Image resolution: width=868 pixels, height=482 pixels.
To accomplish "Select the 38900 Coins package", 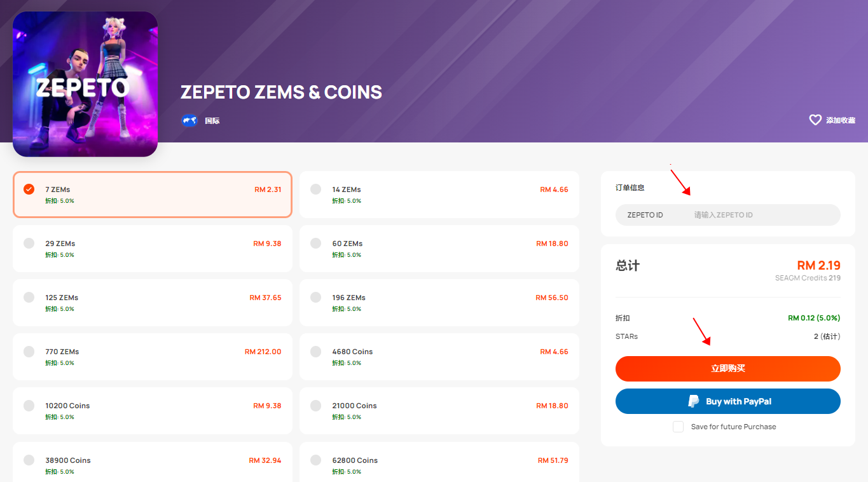I will [x=153, y=462].
